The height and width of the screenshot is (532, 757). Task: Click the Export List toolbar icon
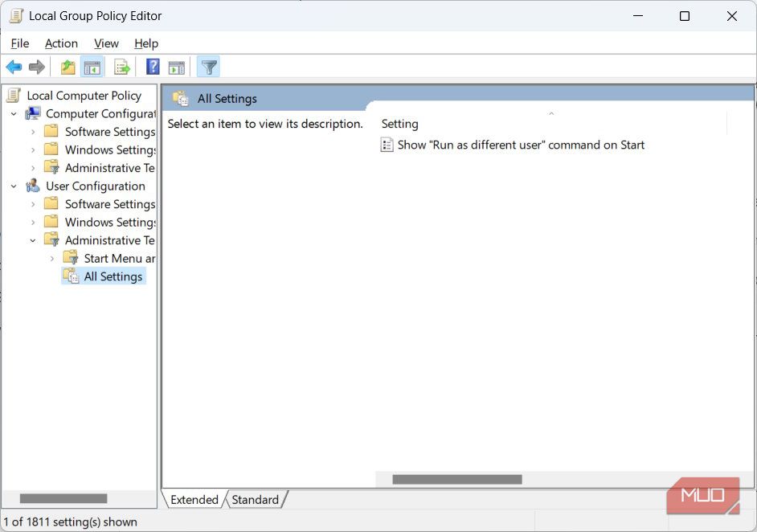pos(121,67)
